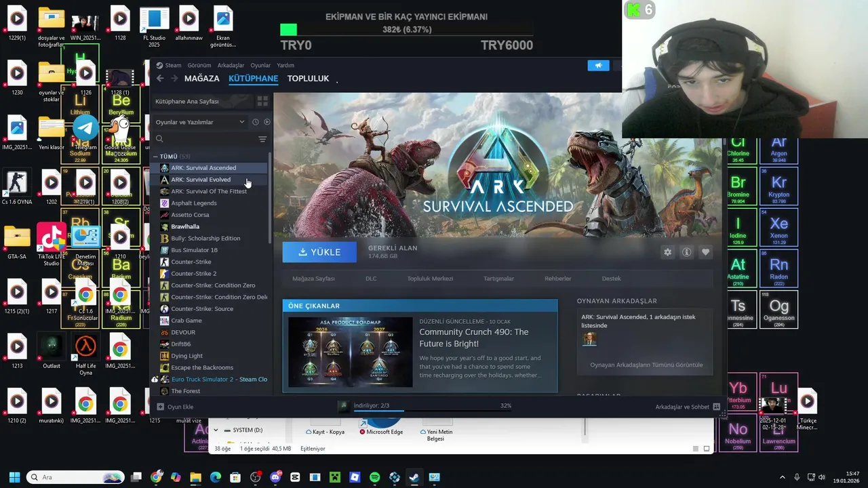The width and height of the screenshot is (868, 488).
Task: Select Bus Simulator 18
Action: pyautogui.click(x=195, y=250)
